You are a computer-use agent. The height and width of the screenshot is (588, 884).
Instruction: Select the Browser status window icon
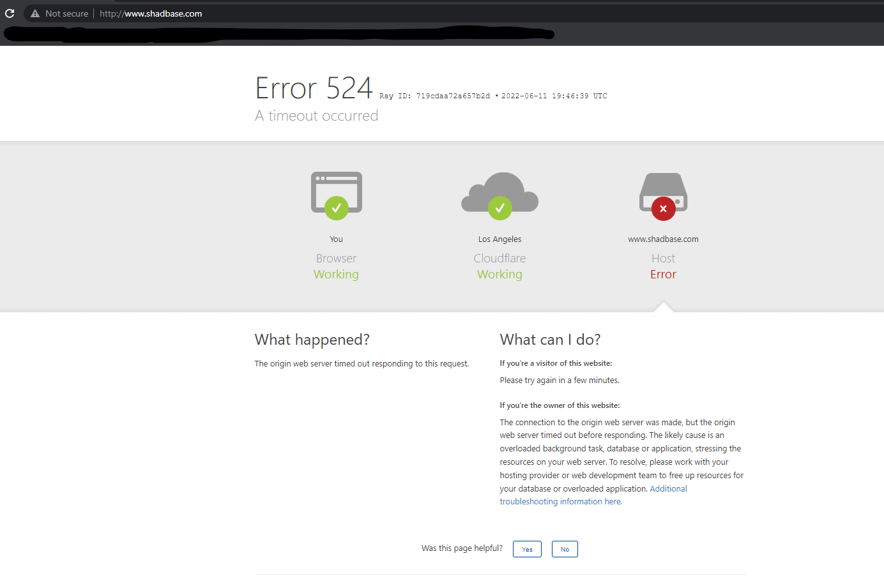click(x=337, y=195)
